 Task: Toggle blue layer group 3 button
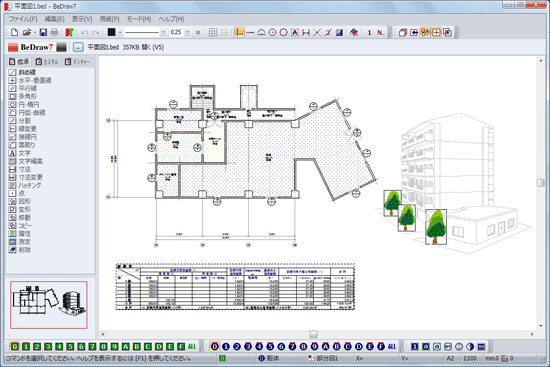248,347
